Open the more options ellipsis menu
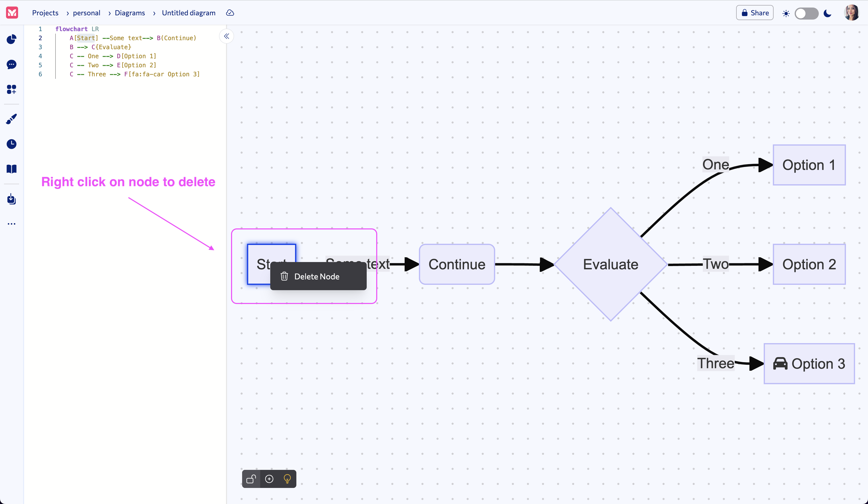The height and width of the screenshot is (504, 868). click(x=11, y=224)
